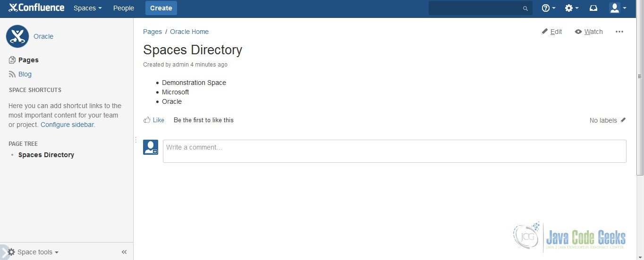Screen dimensions: 644x260
Task: Click the Space tools gear icon
Action: tap(12, 252)
